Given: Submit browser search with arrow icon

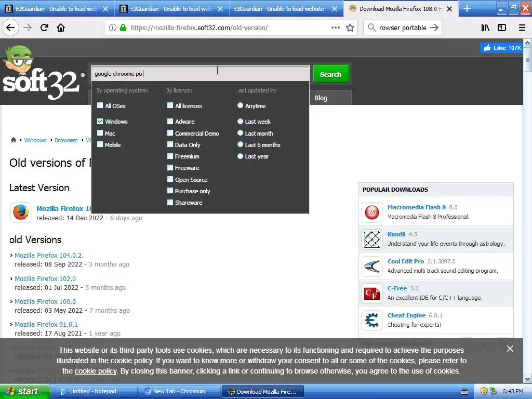Looking at the screenshot, I should tap(434, 28).
